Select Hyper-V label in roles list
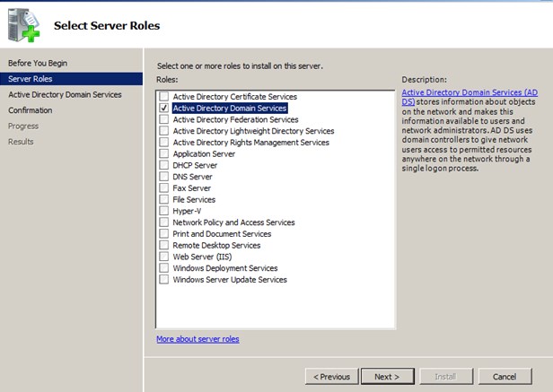 [187, 211]
